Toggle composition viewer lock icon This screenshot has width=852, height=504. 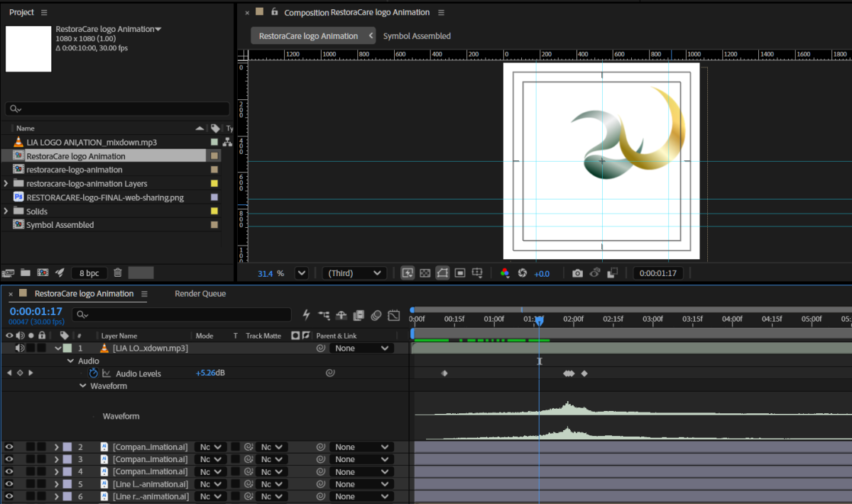[x=274, y=12]
